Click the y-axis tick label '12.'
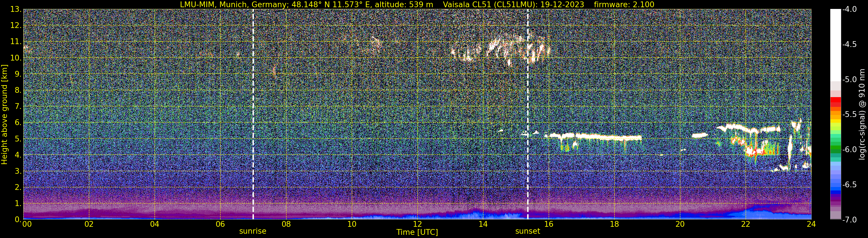This screenshot has width=868, height=238. pos(16,26)
